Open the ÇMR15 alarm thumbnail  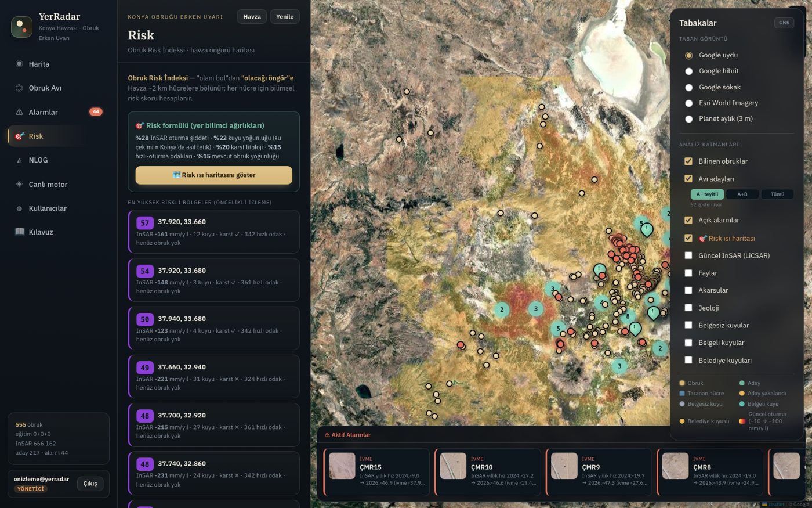click(x=342, y=466)
